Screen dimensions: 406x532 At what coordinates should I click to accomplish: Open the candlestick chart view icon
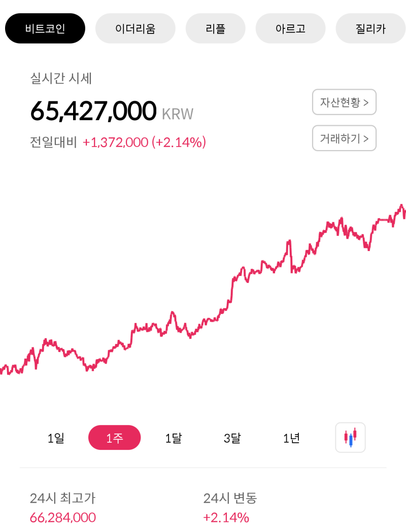point(350,437)
